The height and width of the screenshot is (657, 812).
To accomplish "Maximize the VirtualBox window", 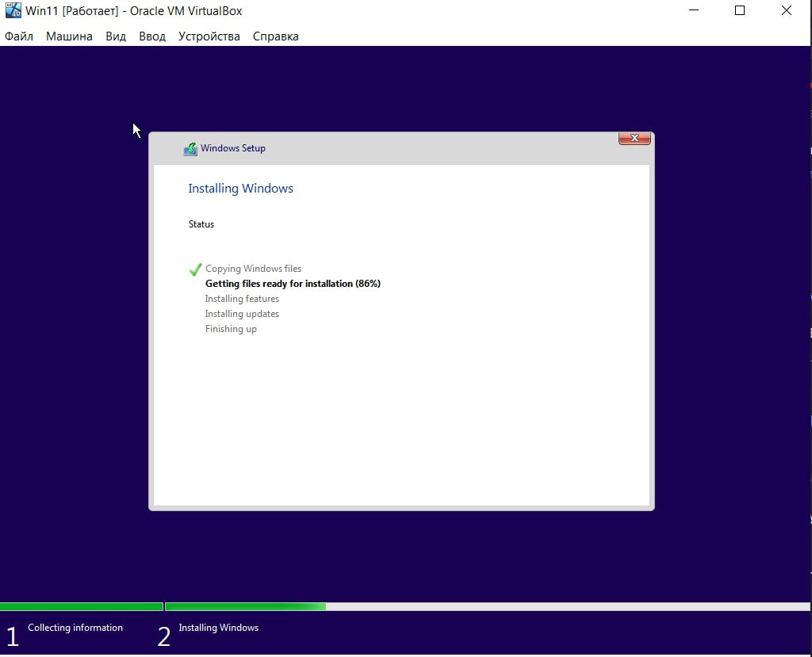I will [x=740, y=10].
